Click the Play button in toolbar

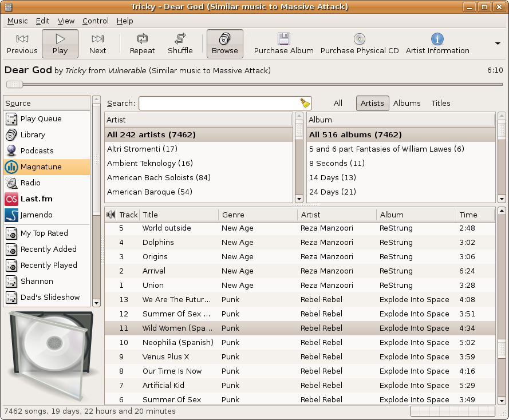(x=60, y=44)
